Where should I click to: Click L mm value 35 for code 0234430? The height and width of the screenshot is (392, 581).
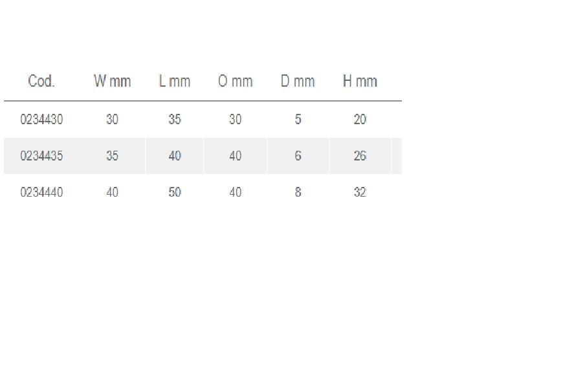point(175,120)
